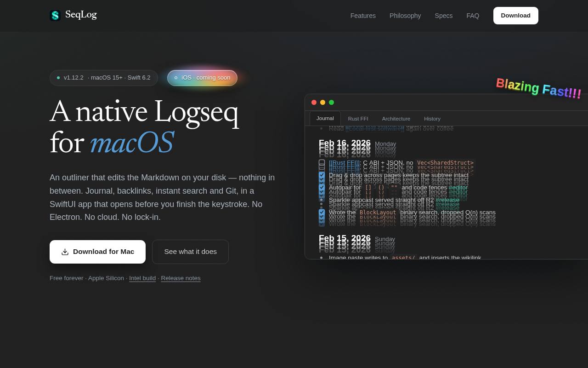Viewport: 588px width, 368px height.
Task: Uncheck the Drag & drop across pages checkbox
Action: pos(322,175)
